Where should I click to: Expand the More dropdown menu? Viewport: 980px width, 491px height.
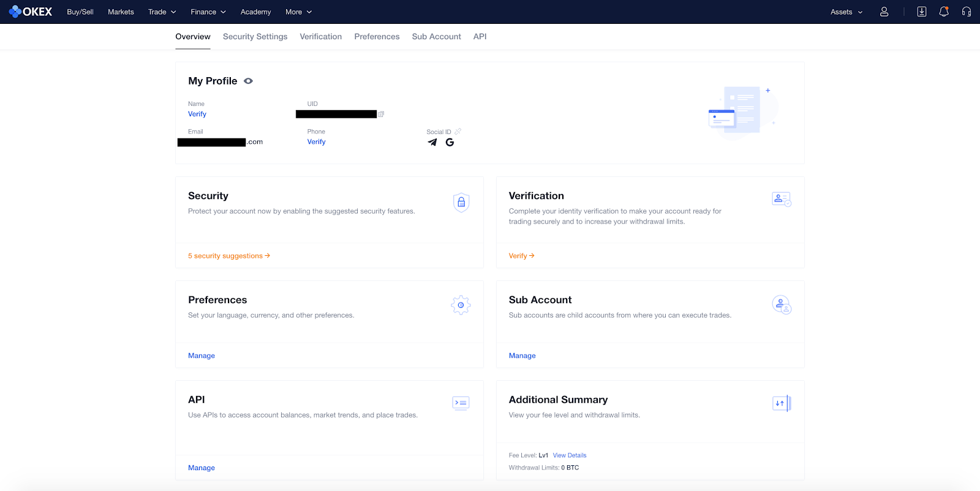tap(298, 12)
